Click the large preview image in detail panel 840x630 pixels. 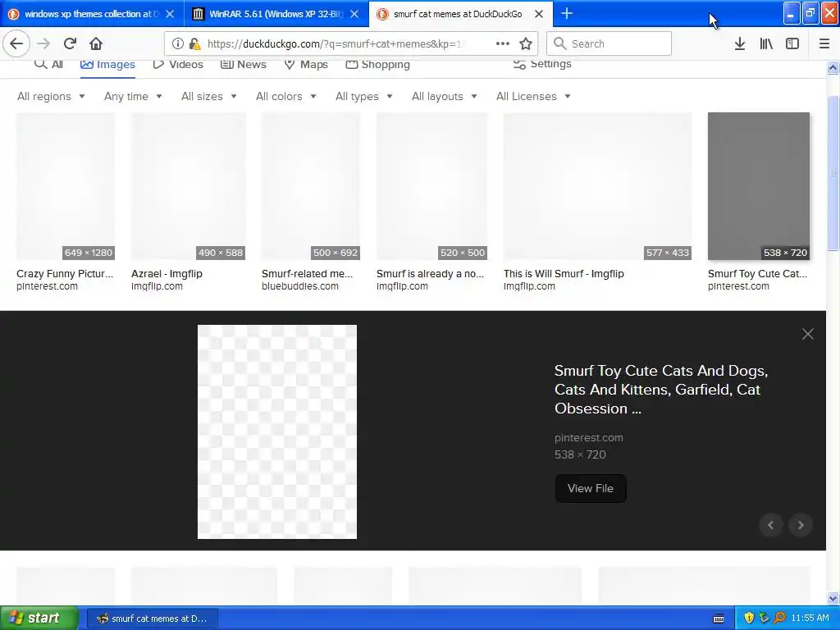(x=277, y=431)
